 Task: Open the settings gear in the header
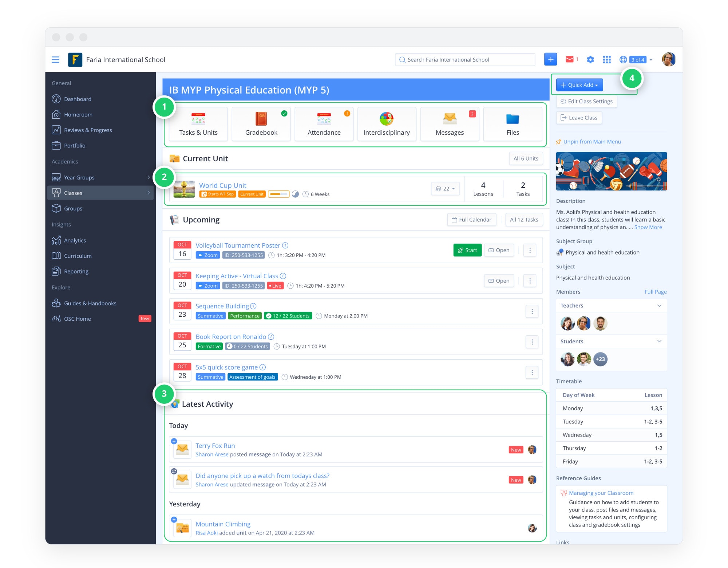pos(590,60)
